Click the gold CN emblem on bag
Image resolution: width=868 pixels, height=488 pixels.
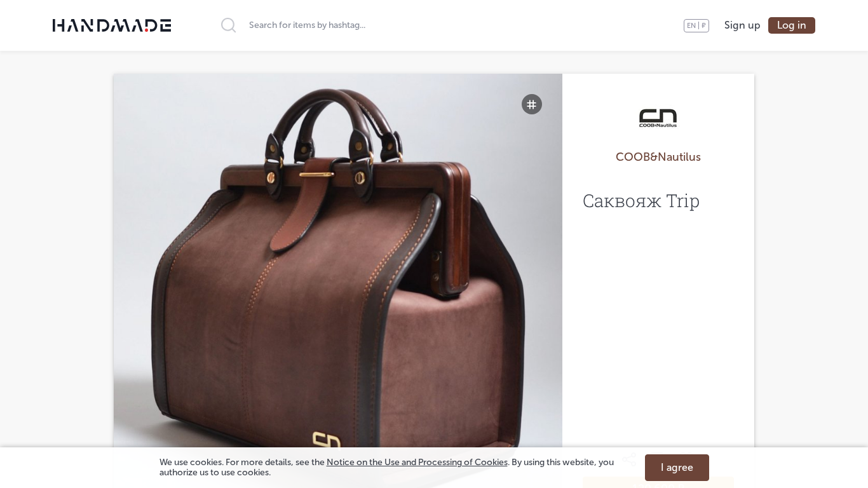pyautogui.click(x=326, y=440)
